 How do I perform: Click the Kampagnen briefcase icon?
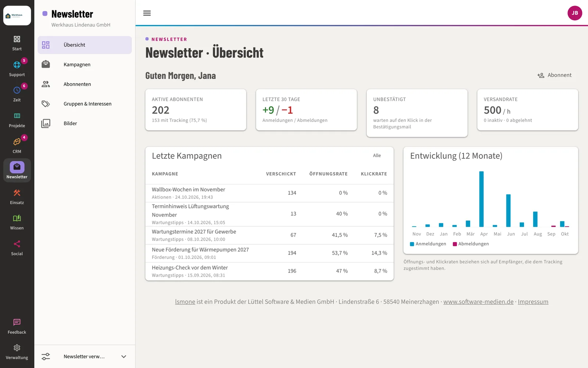[x=46, y=64]
